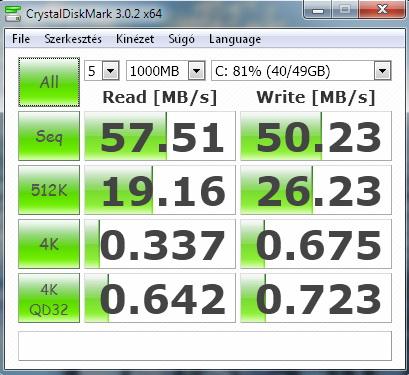The height and width of the screenshot is (375, 409).
Task: Start the 4K QD32 benchmark test
Action: pos(49,298)
